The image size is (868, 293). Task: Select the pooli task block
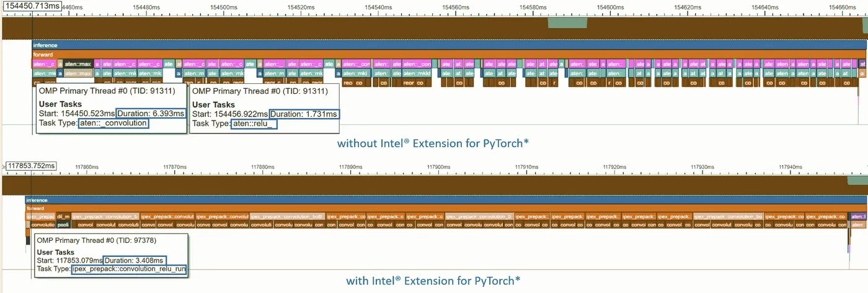click(63, 225)
